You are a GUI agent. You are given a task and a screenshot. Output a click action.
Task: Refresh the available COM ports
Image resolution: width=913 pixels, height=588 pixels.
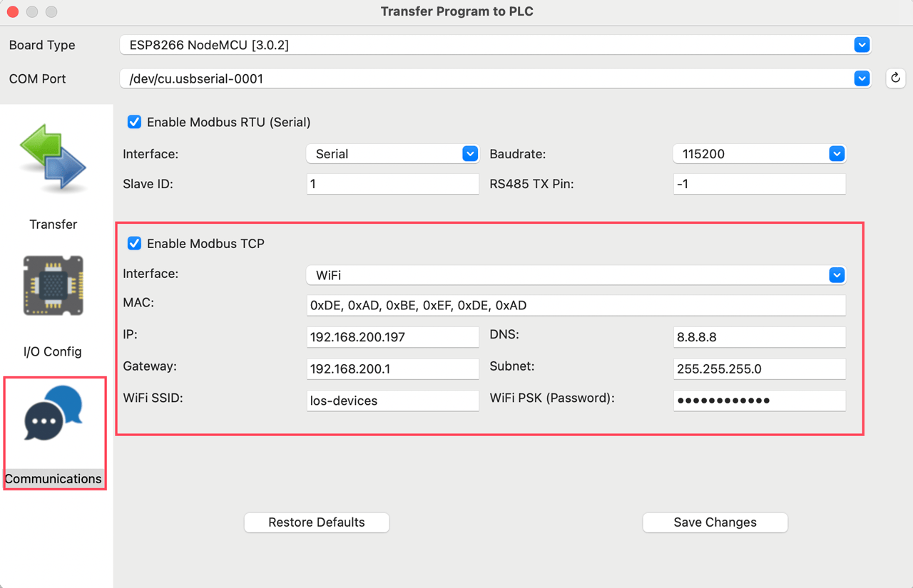895,78
